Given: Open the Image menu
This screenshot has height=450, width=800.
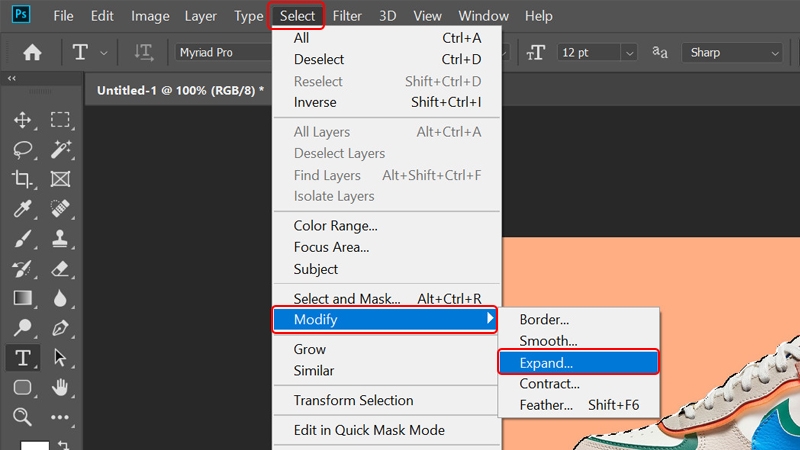Looking at the screenshot, I should click(x=150, y=16).
